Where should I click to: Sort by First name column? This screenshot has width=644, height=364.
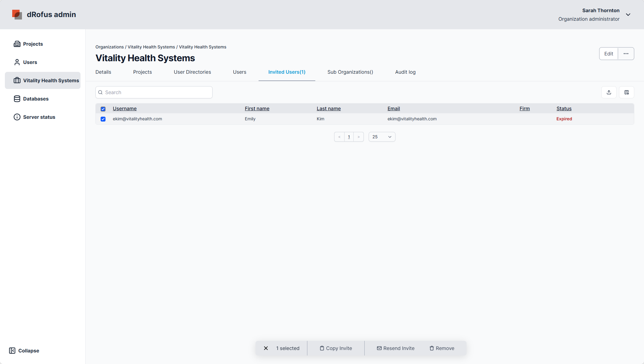pos(257,108)
